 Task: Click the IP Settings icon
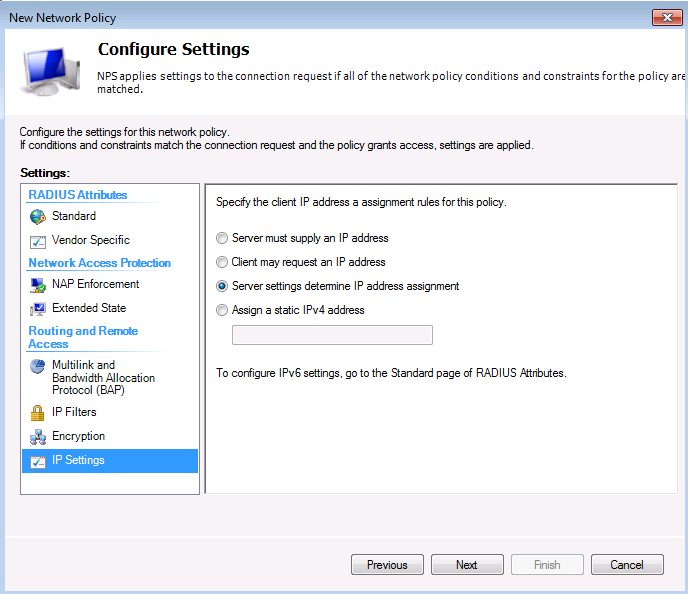pyautogui.click(x=38, y=461)
